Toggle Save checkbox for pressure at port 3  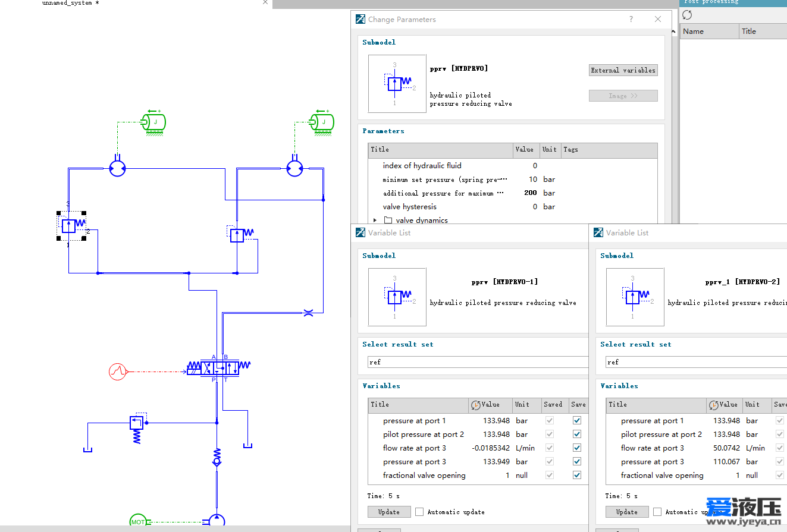[576, 462]
